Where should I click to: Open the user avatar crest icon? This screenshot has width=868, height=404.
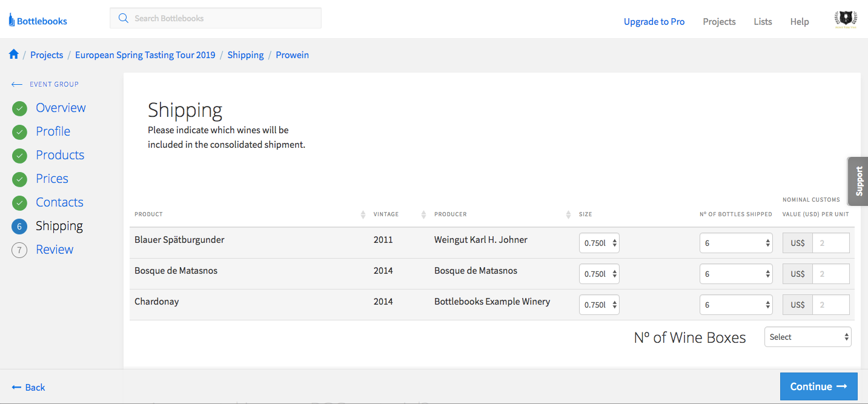point(845,21)
